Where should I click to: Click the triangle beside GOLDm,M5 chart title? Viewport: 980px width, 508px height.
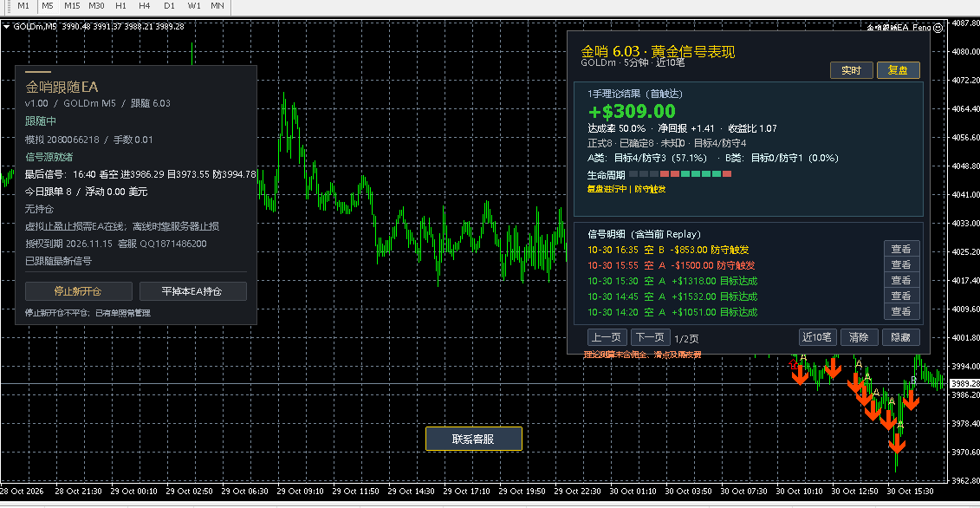pos(6,27)
